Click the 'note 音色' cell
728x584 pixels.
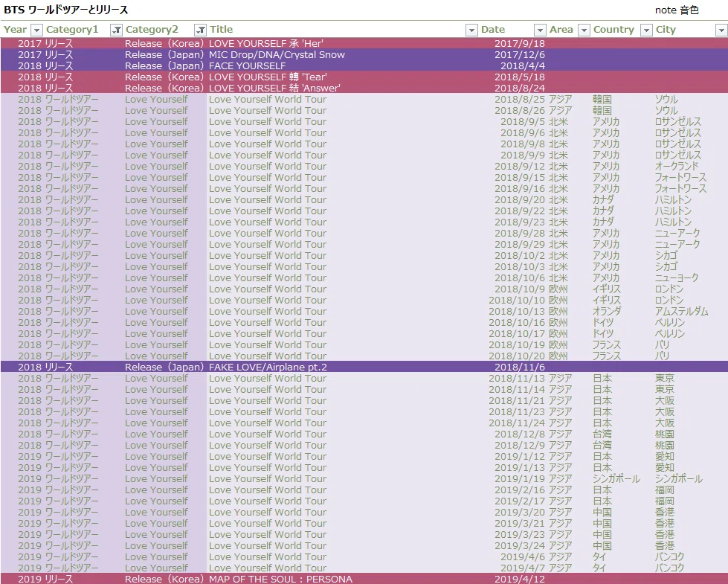click(677, 10)
